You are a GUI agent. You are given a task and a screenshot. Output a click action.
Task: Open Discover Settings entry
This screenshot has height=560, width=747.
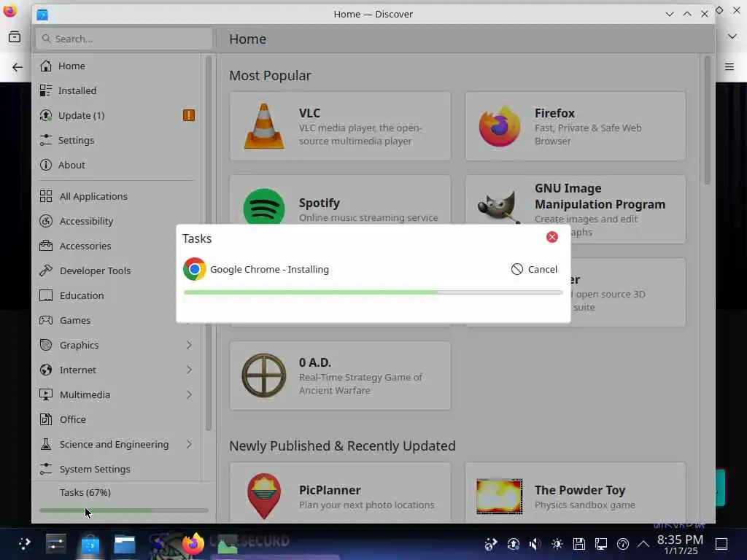click(x=117, y=140)
